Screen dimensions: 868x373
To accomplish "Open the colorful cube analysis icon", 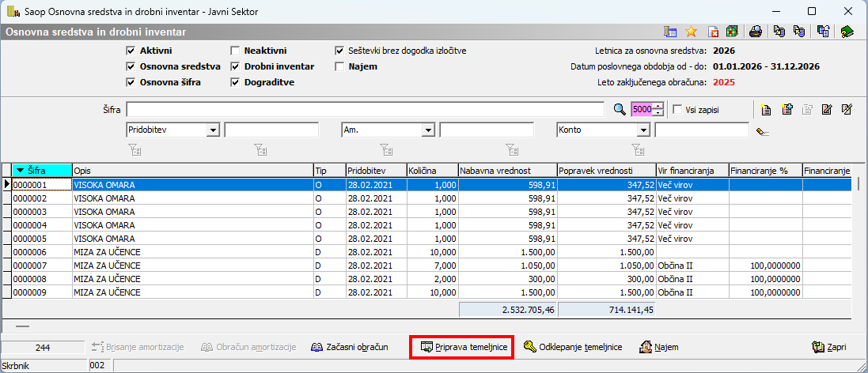I will click(x=733, y=32).
